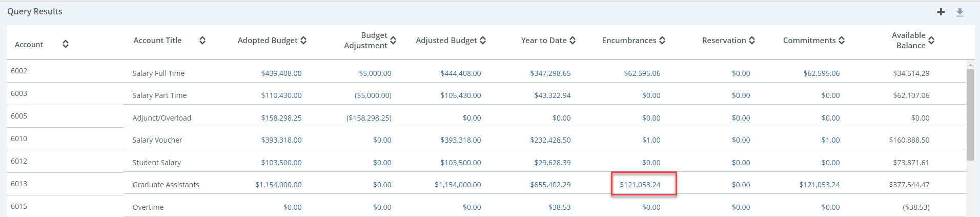Click commitments value $121,053.24
This screenshot has height=217, width=980.
point(820,185)
